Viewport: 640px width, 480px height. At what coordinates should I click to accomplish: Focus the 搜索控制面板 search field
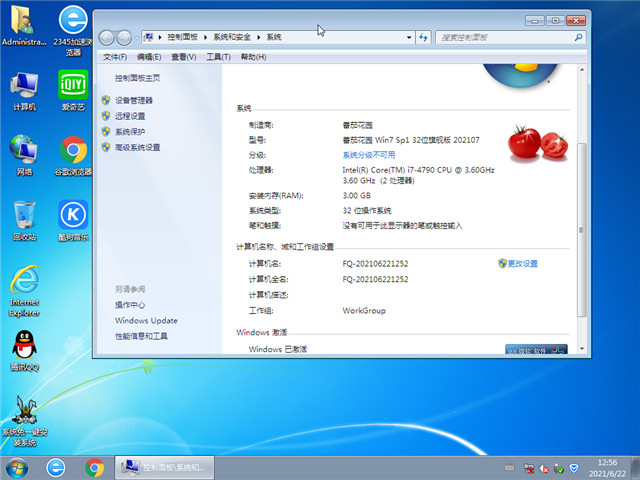click(504, 38)
